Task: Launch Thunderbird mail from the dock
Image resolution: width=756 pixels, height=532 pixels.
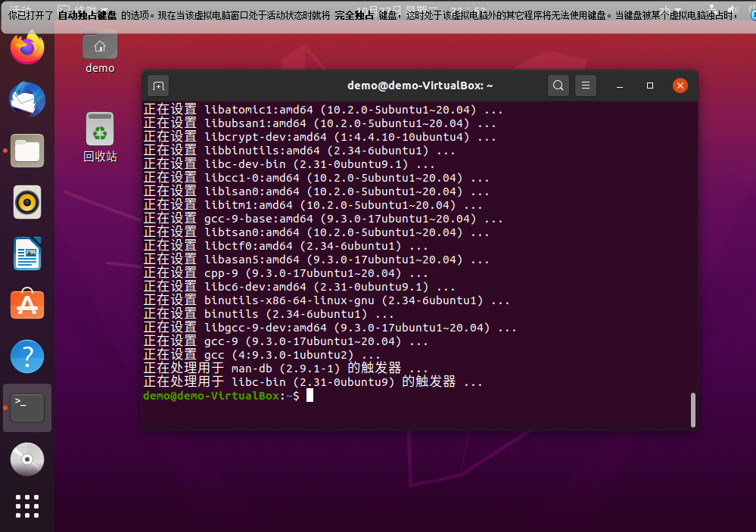Action: tap(27, 99)
